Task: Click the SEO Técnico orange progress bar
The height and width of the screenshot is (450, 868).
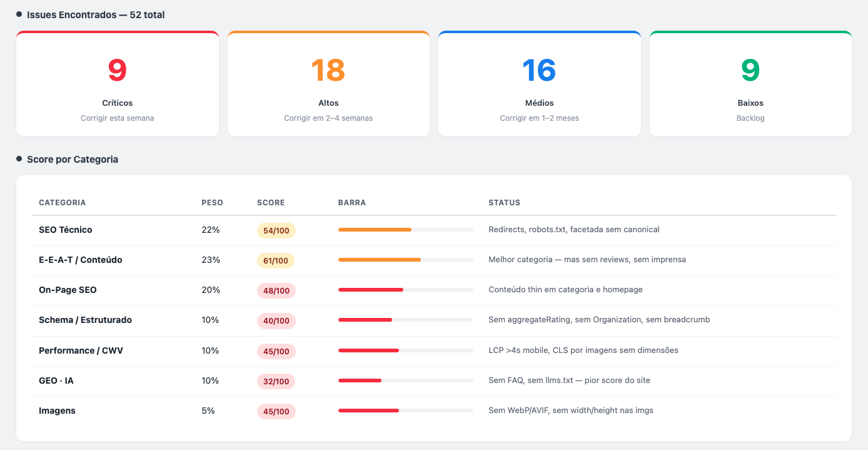Action: click(405, 230)
